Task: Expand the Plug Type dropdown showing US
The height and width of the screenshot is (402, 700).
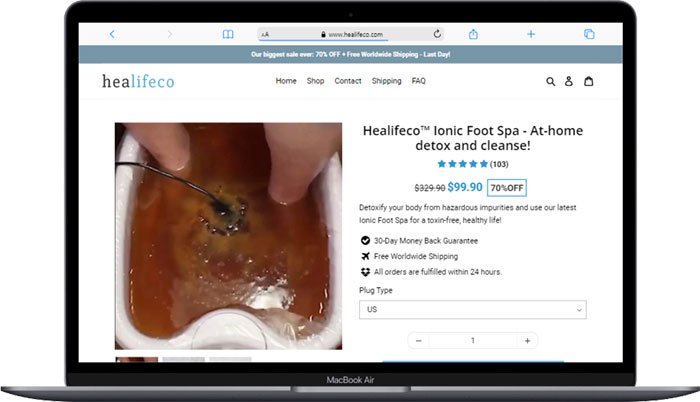Action: [x=473, y=310]
